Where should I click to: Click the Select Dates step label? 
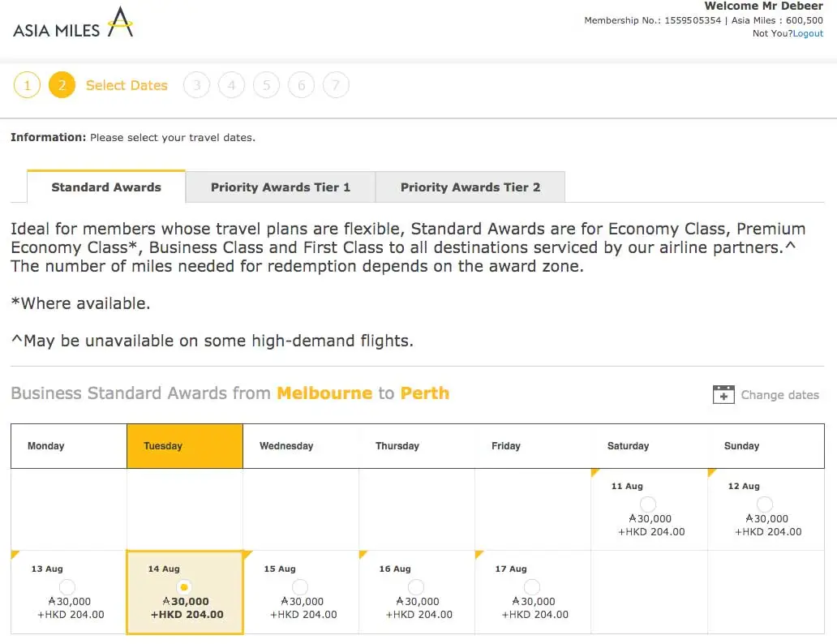(127, 85)
